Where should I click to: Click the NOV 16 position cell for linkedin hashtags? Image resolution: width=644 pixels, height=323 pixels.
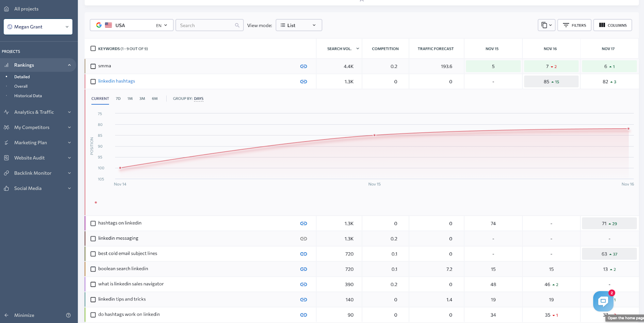tap(551, 82)
